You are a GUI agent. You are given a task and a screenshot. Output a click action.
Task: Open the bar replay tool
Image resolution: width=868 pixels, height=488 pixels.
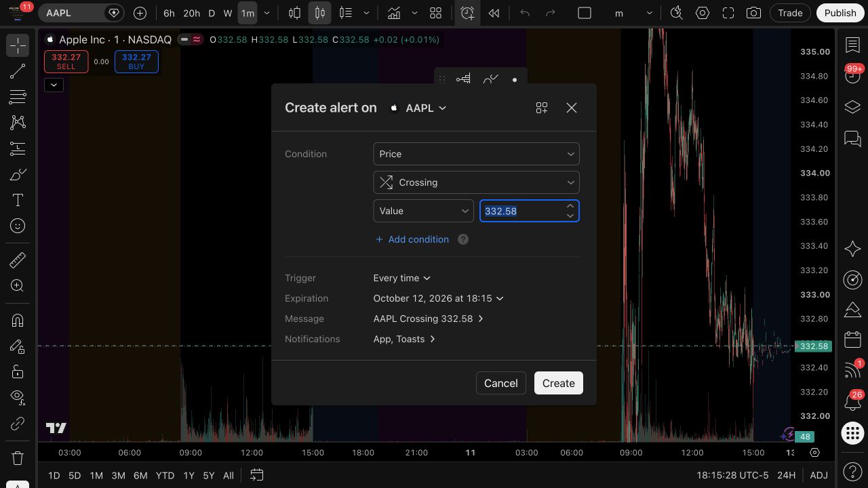[x=494, y=13]
